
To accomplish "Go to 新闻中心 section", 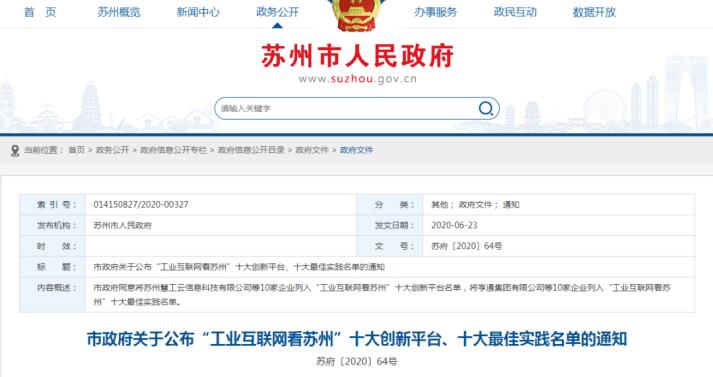I will coord(198,12).
